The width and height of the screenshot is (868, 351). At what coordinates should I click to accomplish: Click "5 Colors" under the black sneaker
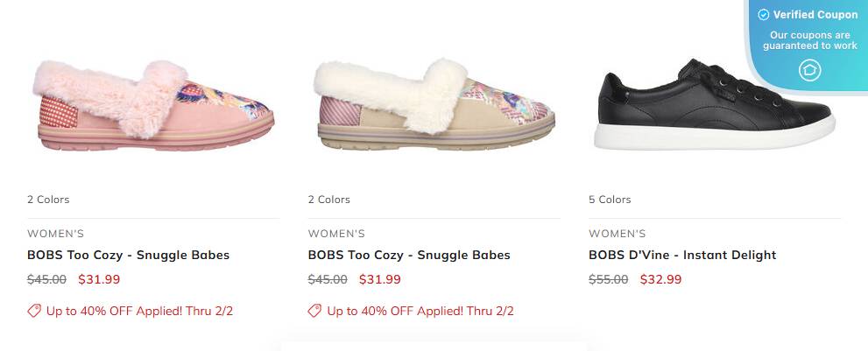(610, 200)
